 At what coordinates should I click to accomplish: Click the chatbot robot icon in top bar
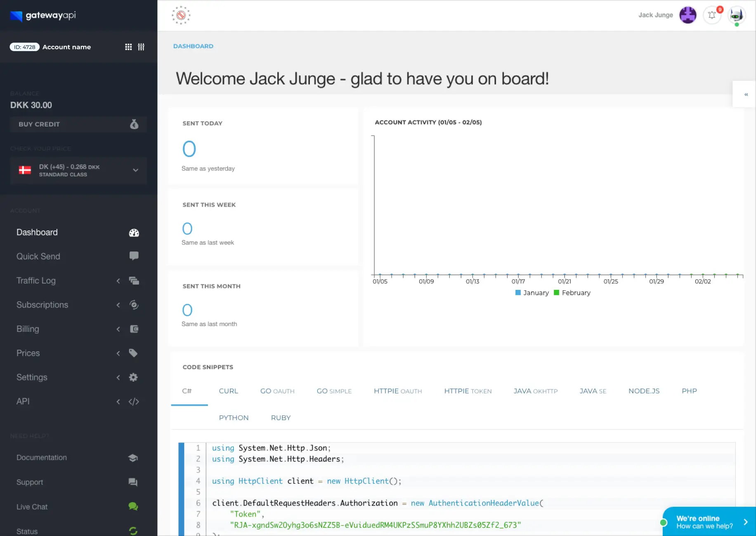[736, 15]
